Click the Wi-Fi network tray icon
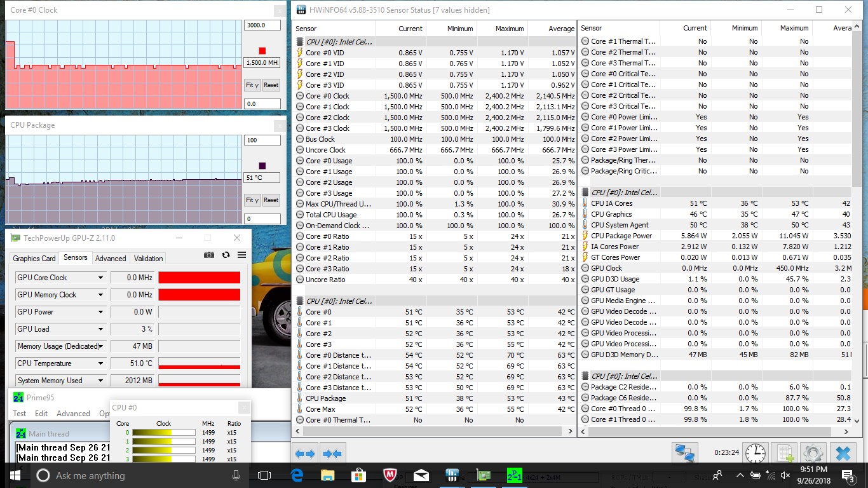Viewport: 868px width, 488px height. click(771, 475)
